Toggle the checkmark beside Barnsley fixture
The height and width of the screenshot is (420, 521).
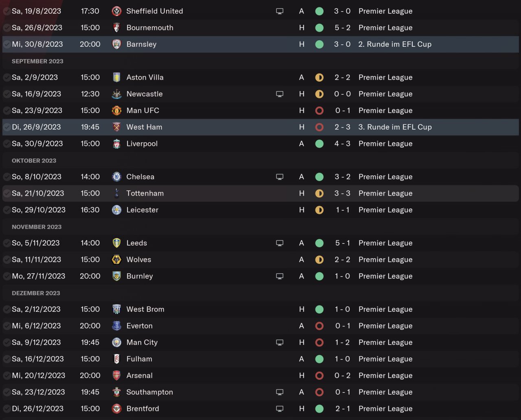tap(7, 44)
